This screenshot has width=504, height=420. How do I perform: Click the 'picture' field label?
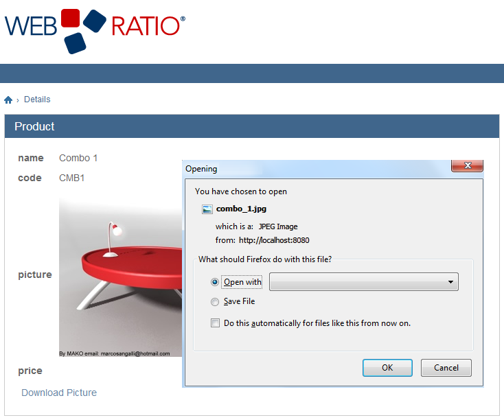tap(35, 275)
